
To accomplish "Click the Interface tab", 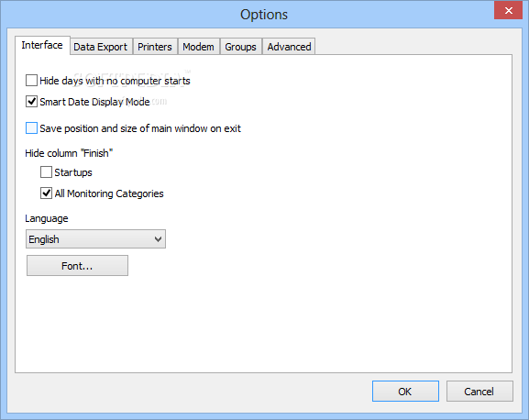I will [42, 45].
